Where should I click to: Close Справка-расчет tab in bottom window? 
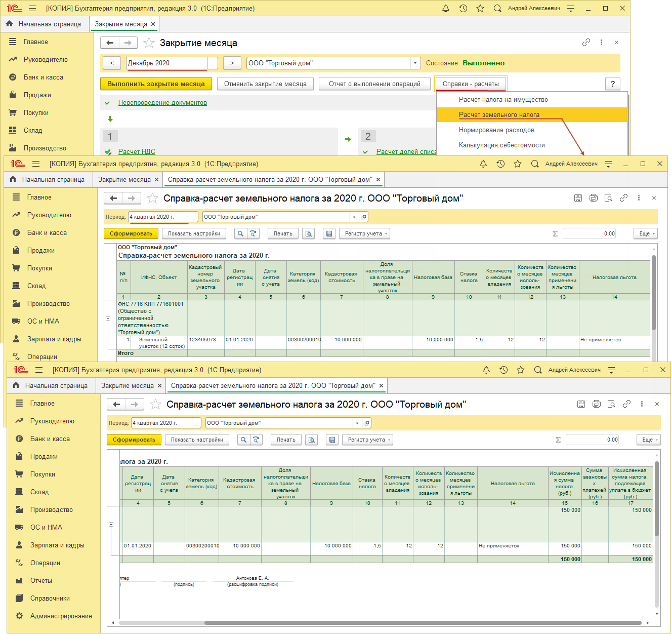tap(382, 385)
